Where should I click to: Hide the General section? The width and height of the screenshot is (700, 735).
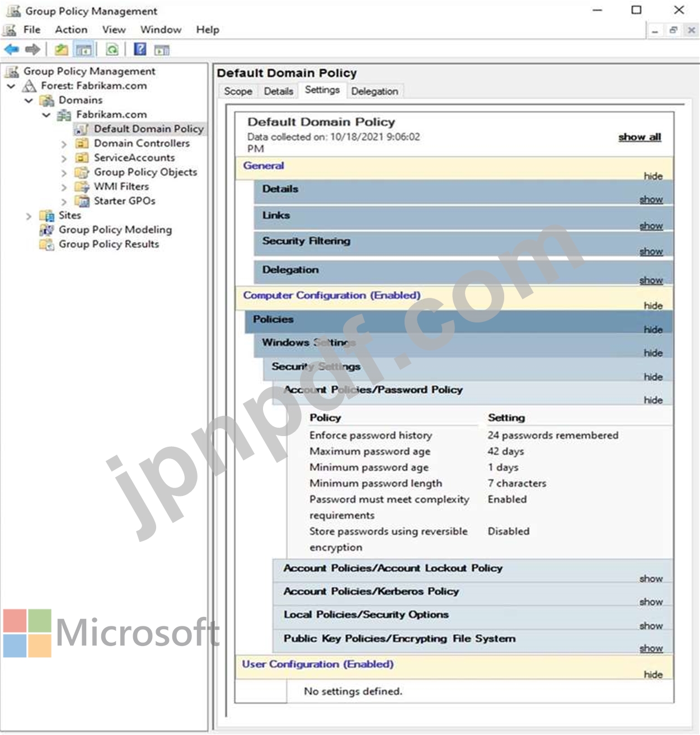click(653, 176)
